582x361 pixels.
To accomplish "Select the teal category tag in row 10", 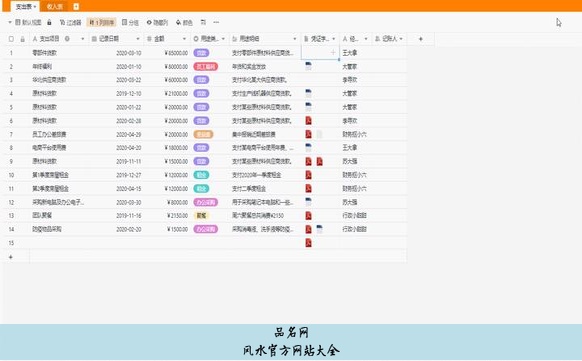I will coord(201,175).
